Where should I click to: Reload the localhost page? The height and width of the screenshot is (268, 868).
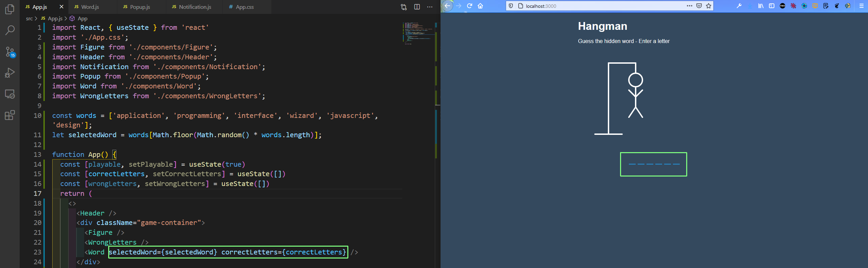click(470, 6)
